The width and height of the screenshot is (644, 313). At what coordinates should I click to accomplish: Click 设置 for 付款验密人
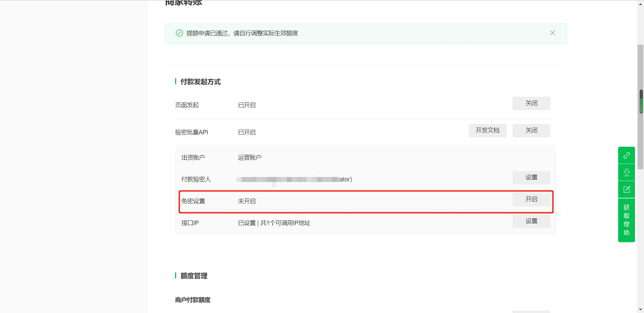(531, 178)
